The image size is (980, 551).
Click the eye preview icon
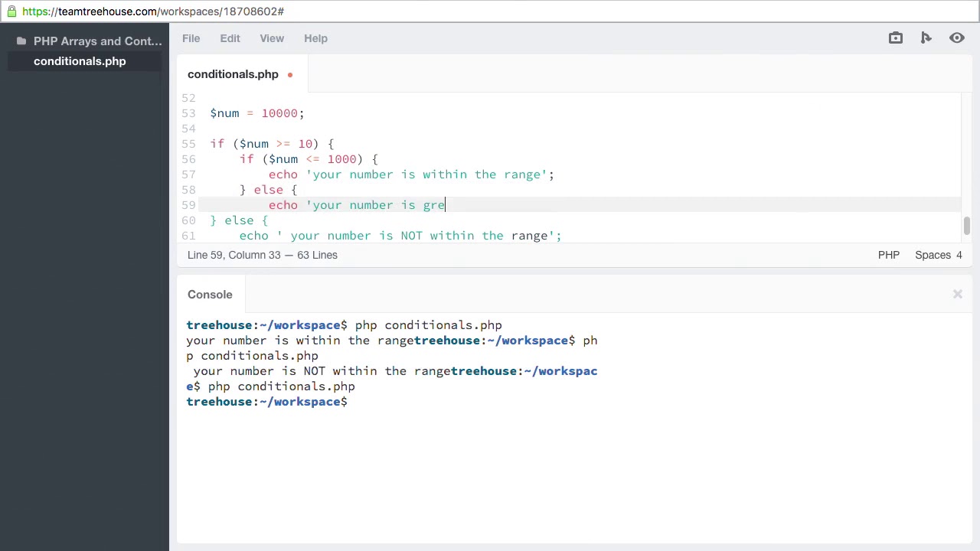click(957, 37)
